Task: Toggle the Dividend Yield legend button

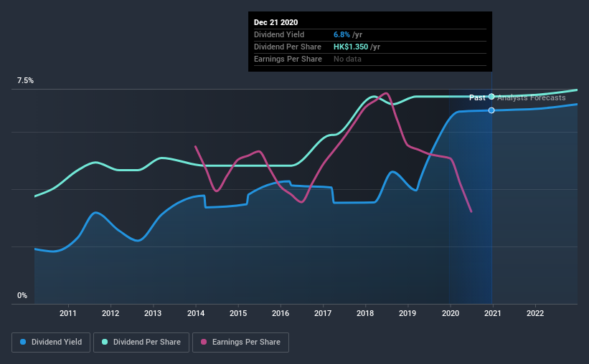Action: [51, 343]
